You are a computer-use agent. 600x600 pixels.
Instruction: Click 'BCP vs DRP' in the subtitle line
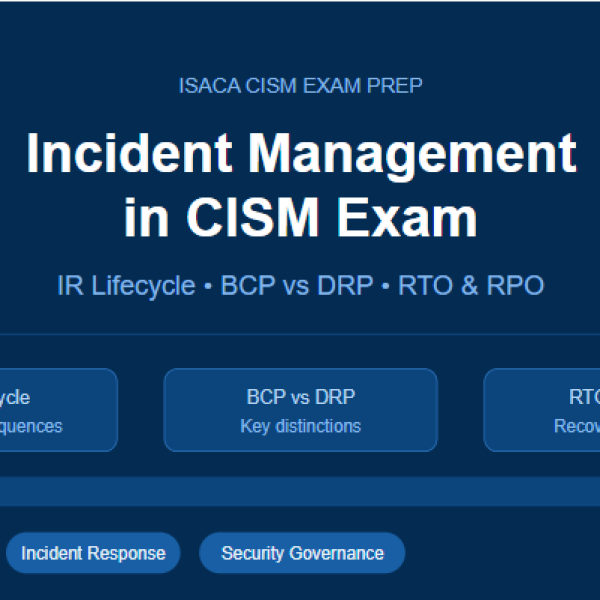pos(301,286)
